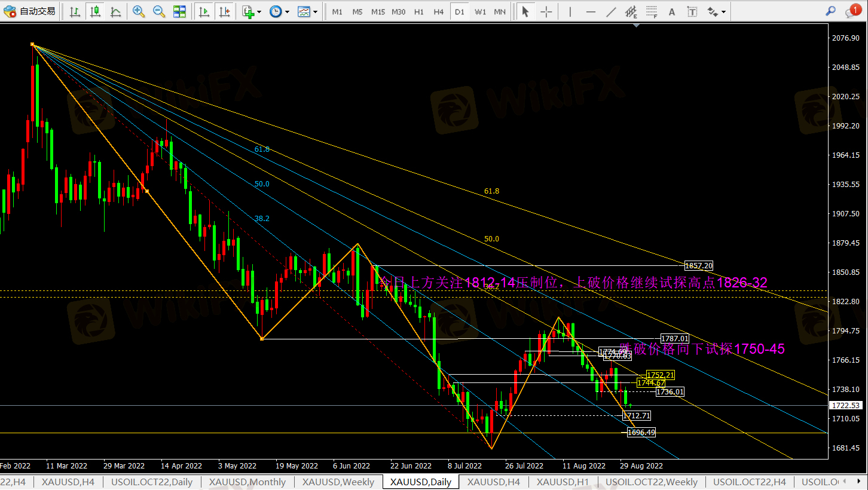Zoom out of the chart
Image resolution: width=868 pixels, height=490 pixels.
coord(159,11)
